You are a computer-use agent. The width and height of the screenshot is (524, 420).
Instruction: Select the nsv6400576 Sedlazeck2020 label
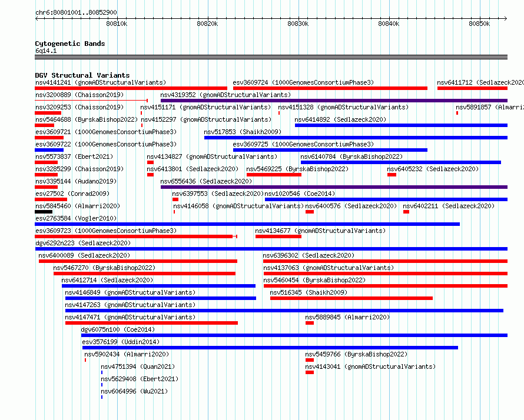[x=351, y=206]
